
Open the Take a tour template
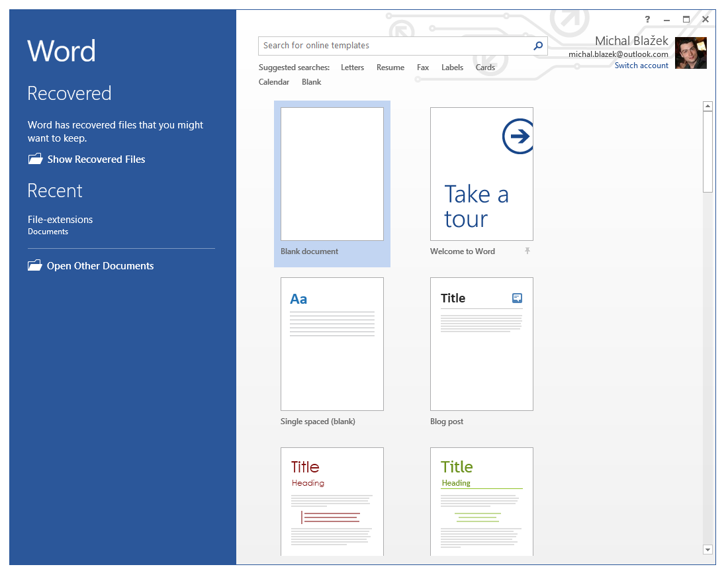coord(481,174)
